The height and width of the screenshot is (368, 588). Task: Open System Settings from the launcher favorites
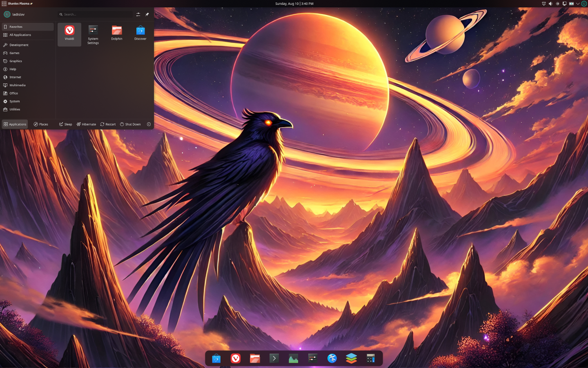tap(93, 34)
